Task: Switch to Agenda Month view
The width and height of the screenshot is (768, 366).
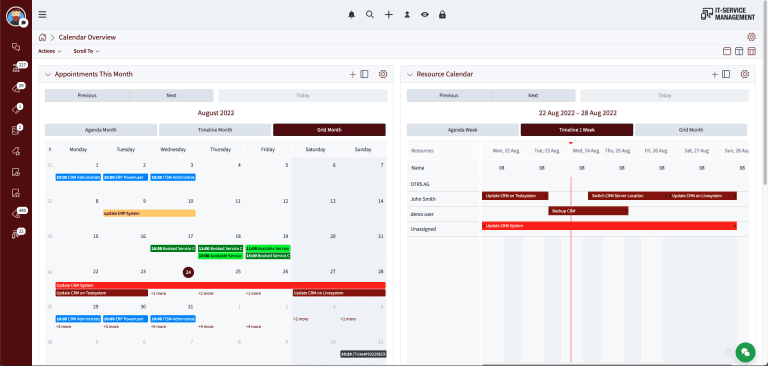Action: pyautogui.click(x=101, y=130)
